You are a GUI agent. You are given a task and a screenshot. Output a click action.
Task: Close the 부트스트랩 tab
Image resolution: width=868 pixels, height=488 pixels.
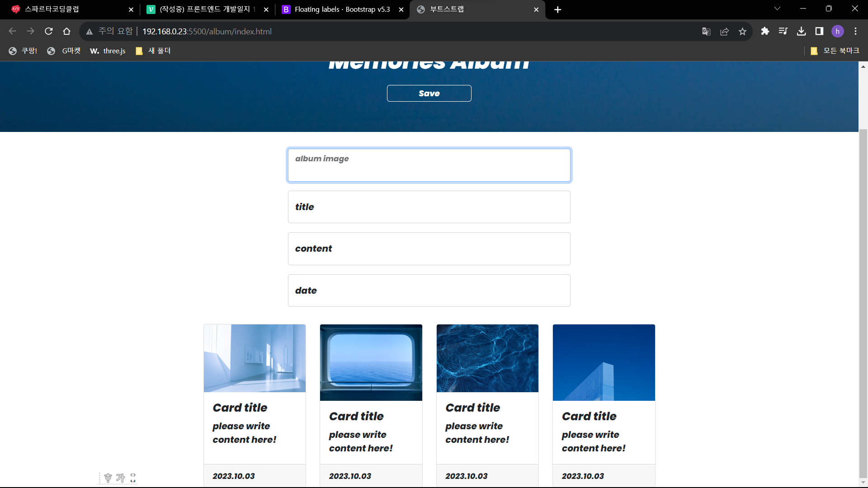[536, 9]
